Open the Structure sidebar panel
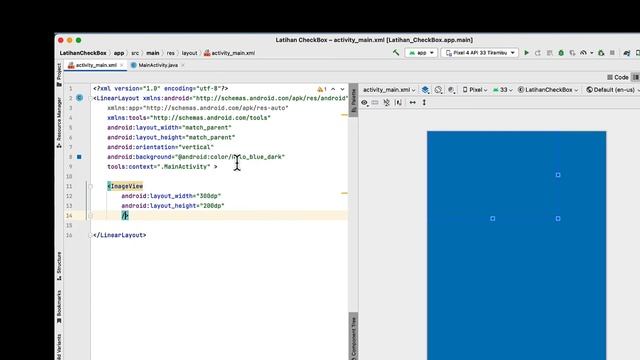The image size is (640, 360). coord(59,266)
